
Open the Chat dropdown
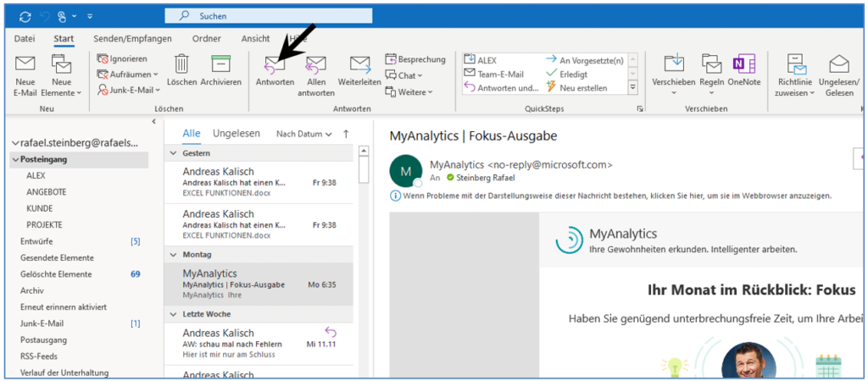(403, 75)
